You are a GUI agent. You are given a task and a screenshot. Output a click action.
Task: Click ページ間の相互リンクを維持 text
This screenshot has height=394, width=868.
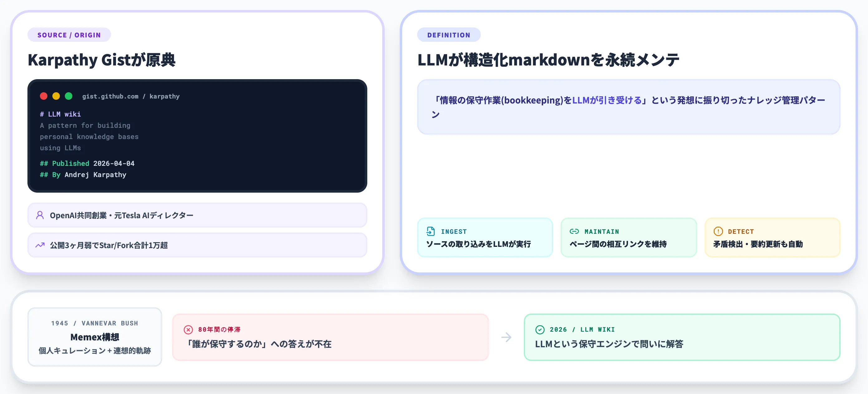tap(618, 244)
